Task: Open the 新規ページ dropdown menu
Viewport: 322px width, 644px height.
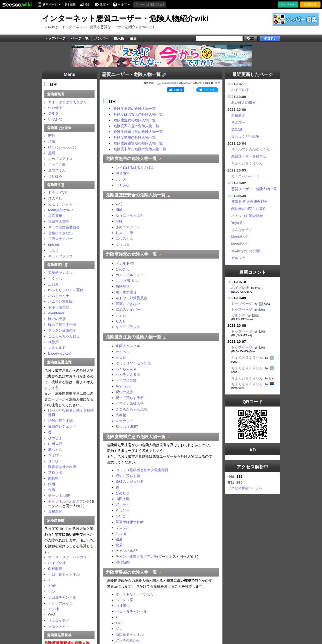Action: (49, 5)
